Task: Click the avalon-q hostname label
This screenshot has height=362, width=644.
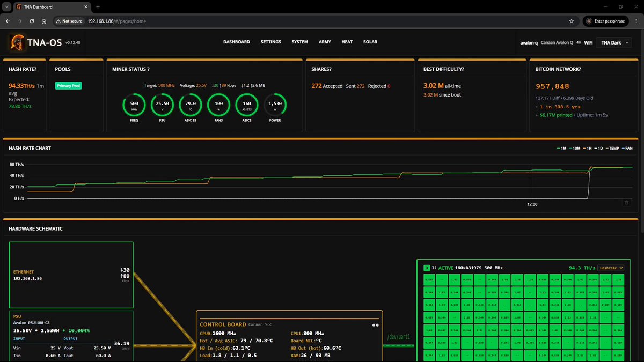Action: [529, 42]
